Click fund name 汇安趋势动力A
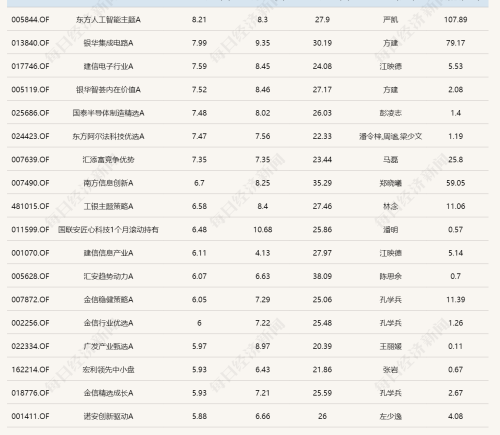This screenshot has height=435, width=500. coord(108,276)
